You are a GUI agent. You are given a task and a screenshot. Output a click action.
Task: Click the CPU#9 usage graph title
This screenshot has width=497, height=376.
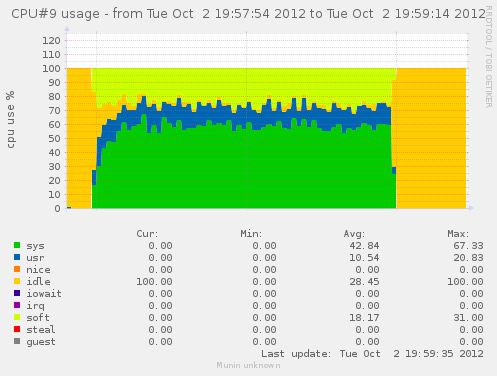point(248,14)
